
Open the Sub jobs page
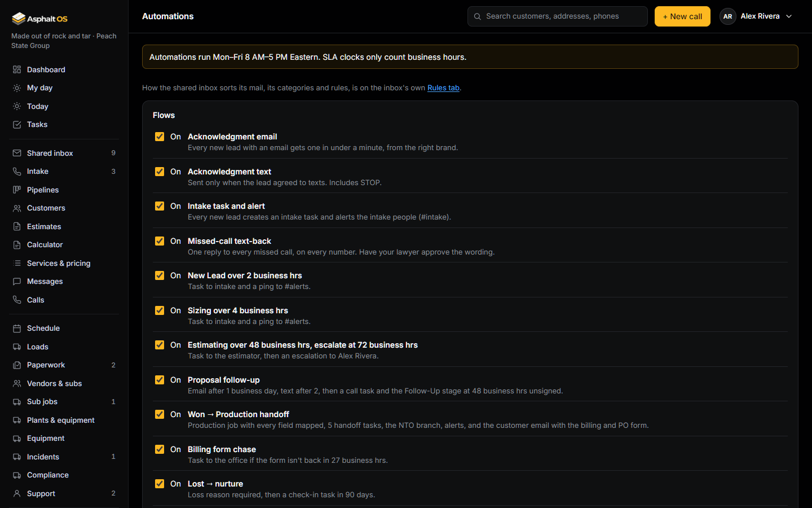64,402
